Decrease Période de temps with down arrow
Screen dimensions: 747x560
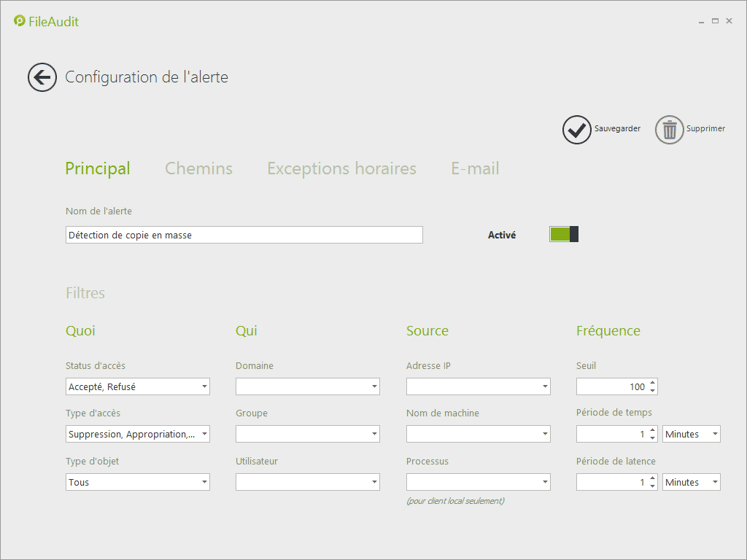click(652, 438)
